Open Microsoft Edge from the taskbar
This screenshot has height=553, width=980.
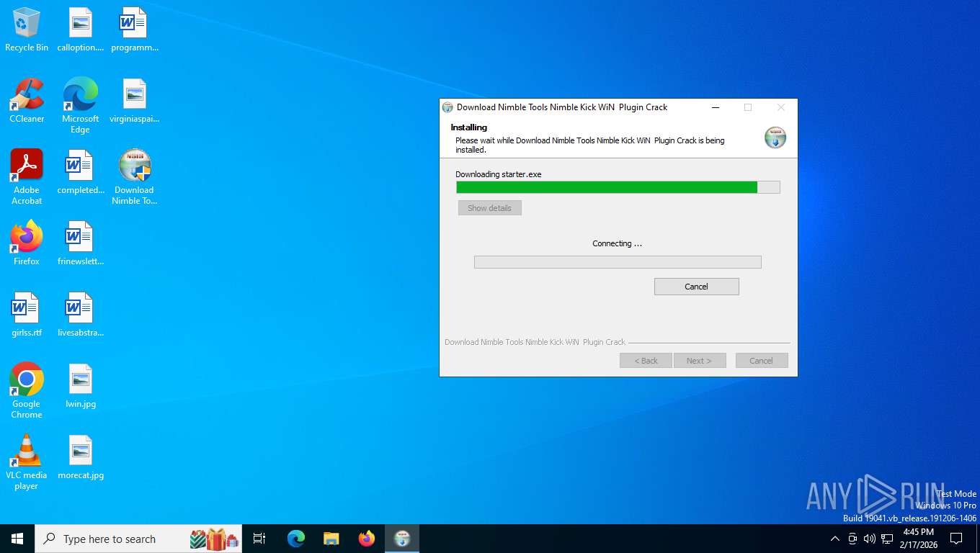[x=296, y=539]
